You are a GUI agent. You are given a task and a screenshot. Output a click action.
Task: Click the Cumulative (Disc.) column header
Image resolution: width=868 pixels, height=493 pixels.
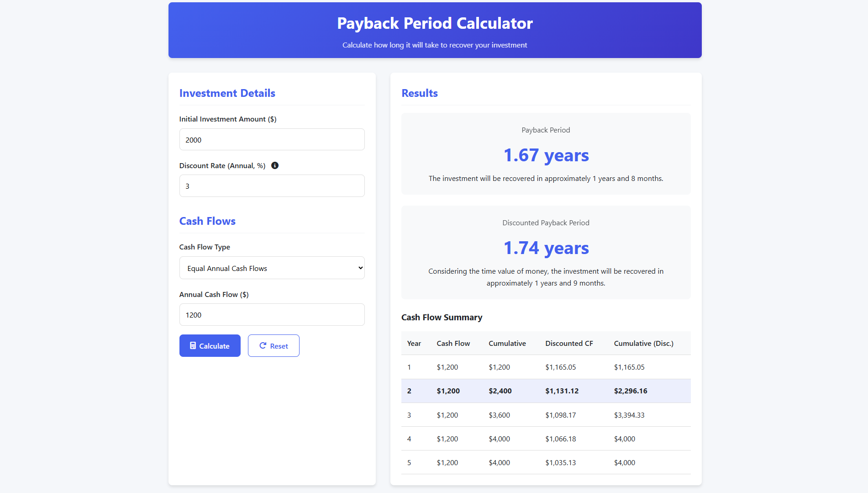(x=644, y=344)
